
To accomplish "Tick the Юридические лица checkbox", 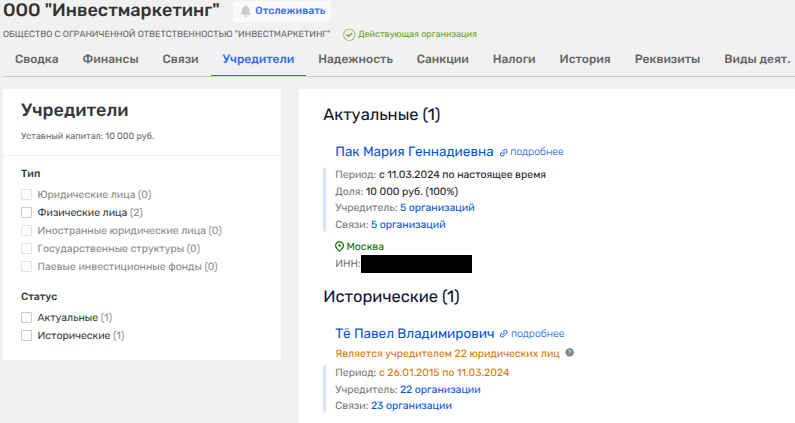I will (x=27, y=194).
